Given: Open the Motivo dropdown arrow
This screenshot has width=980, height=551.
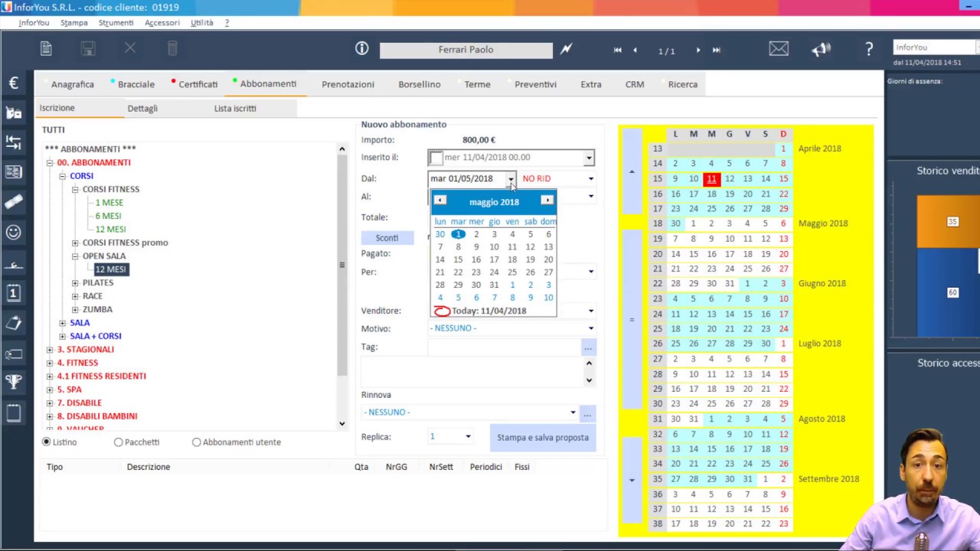Looking at the screenshot, I should (590, 328).
